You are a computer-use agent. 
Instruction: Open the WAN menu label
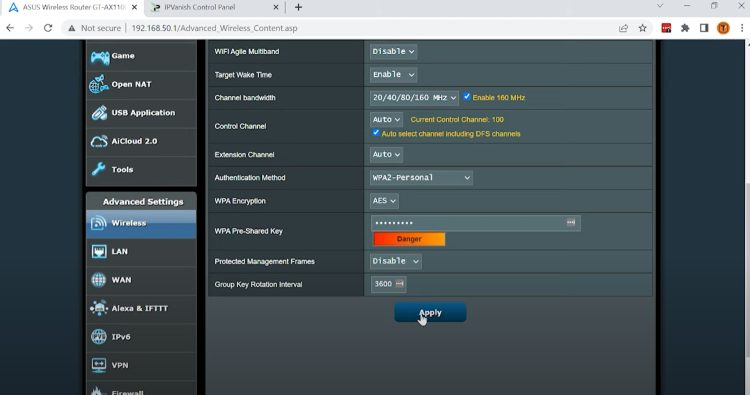coord(121,280)
